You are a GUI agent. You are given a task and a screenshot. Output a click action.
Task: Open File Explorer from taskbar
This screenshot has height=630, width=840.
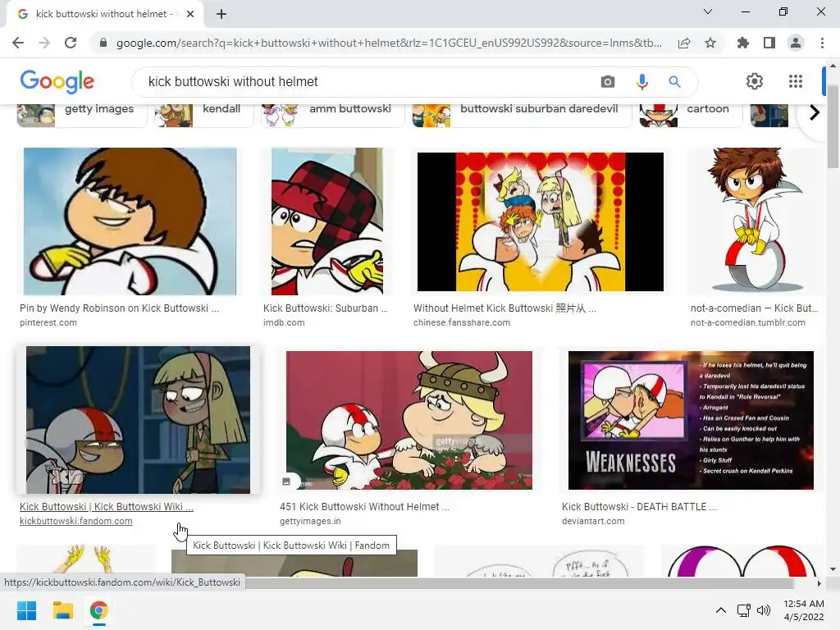62,610
